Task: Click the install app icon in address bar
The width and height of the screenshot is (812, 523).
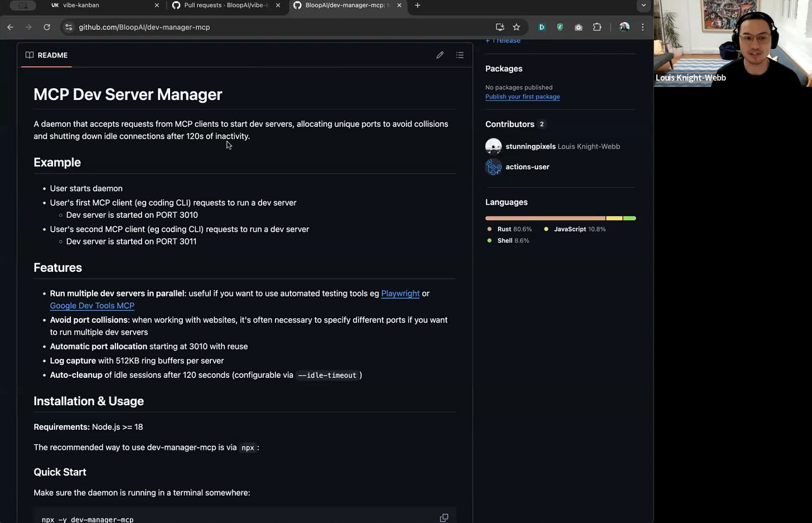Action: [x=500, y=27]
